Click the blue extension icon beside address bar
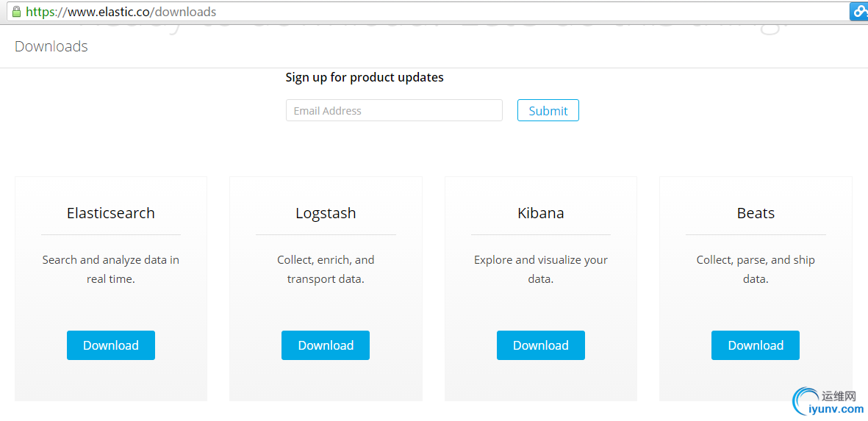 pos(859,12)
